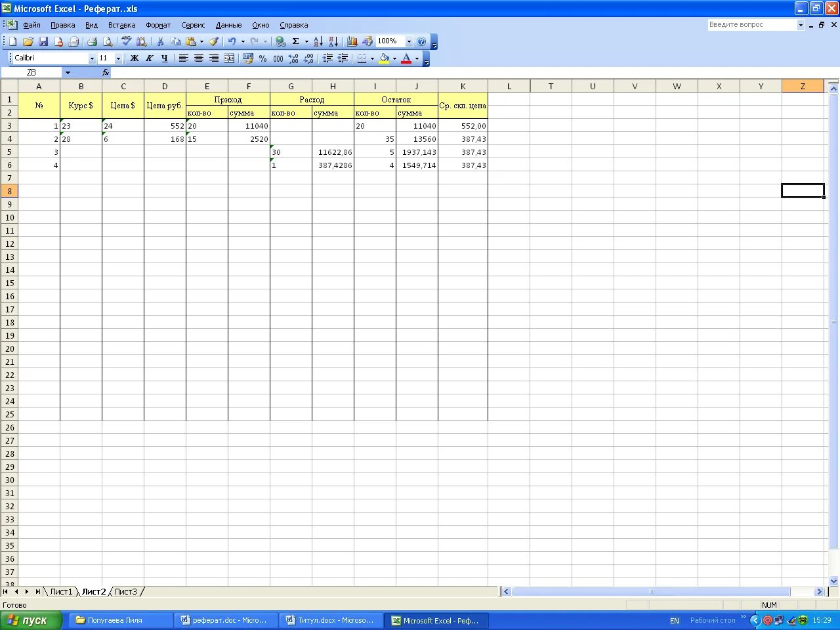
Task: Switch to Титул.docx taskbar window
Action: (331, 620)
